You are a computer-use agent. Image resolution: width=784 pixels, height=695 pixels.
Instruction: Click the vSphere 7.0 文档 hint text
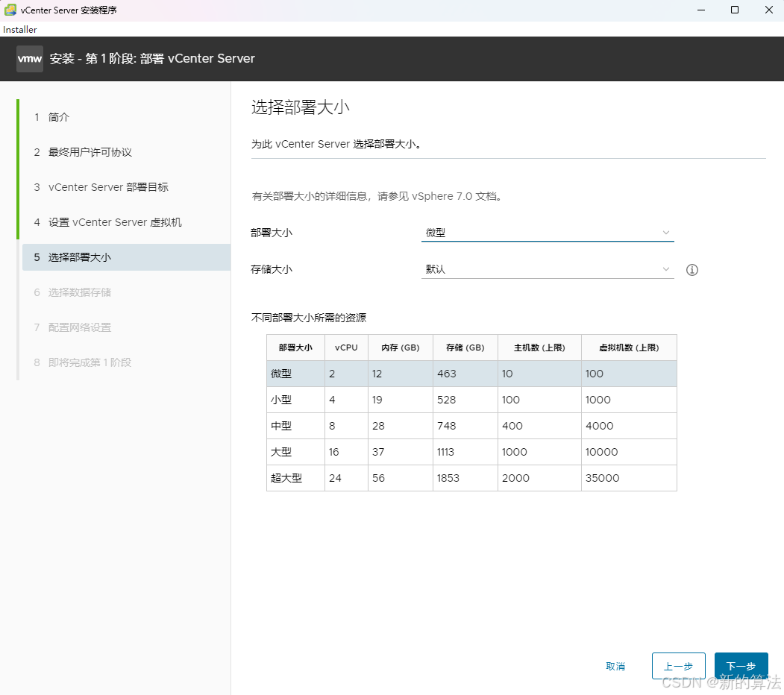pyautogui.click(x=377, y=196)
